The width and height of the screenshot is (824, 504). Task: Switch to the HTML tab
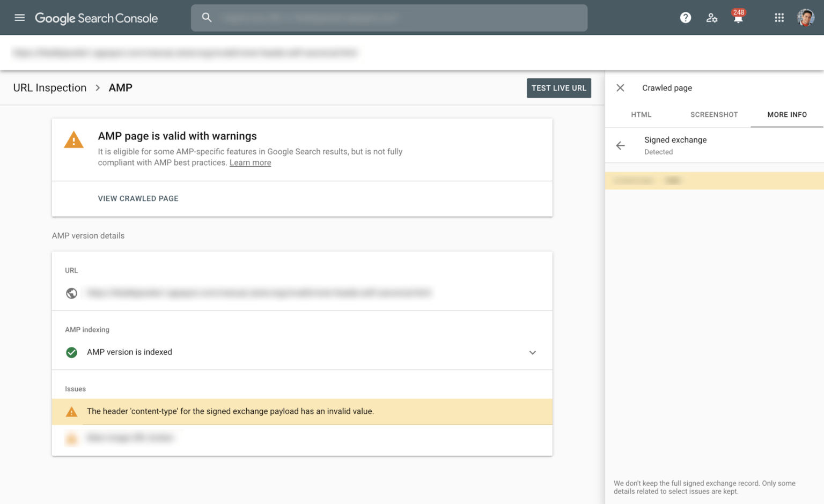point(641,115)
